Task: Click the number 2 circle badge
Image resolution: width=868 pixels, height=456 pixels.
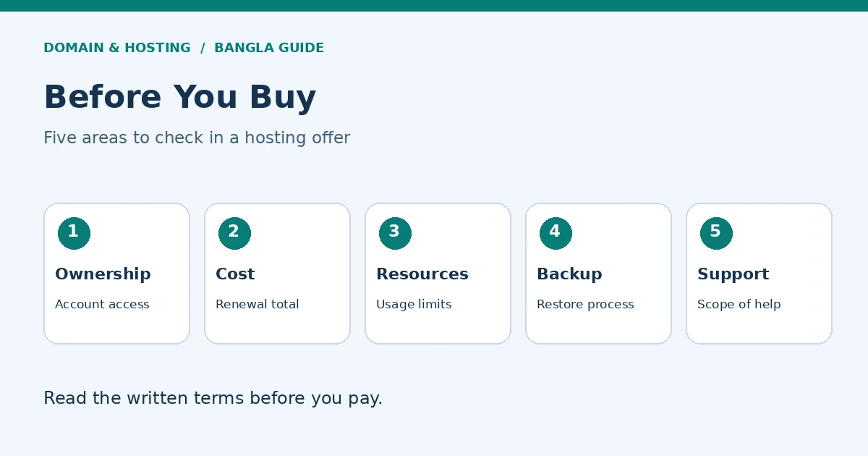Action: pyautogui.click(x=234, y=233)
